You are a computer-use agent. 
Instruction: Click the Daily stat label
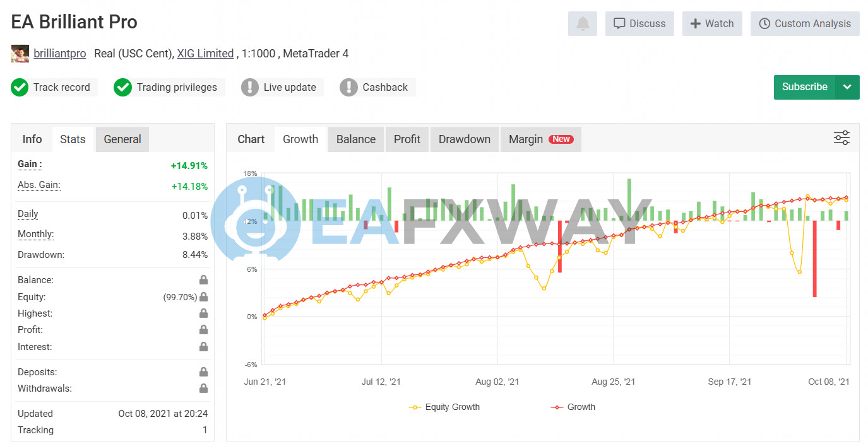point(28,214)
